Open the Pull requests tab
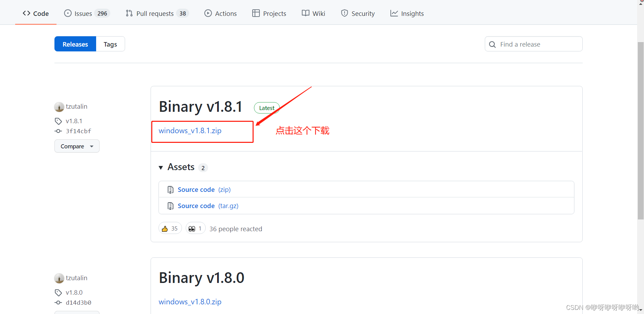The image size is (644, 314). point(157,13)
